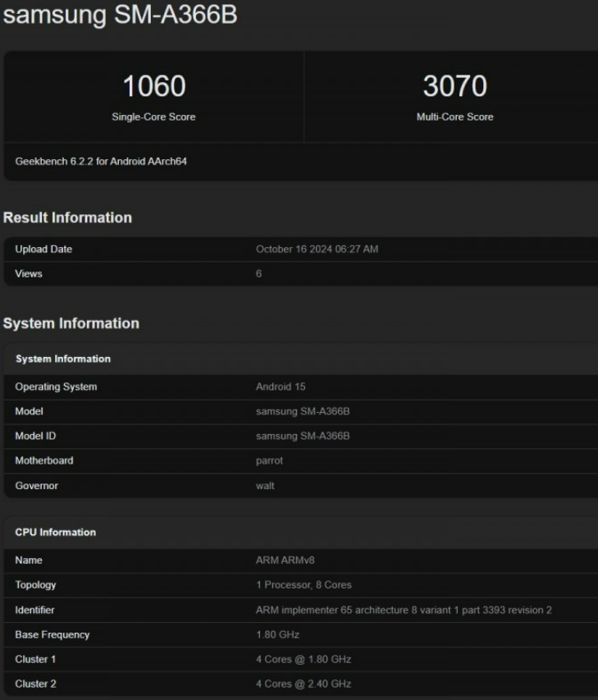Click the Views label
The width and height of the screenshot is (598, 700).
(x=29, y=273)
